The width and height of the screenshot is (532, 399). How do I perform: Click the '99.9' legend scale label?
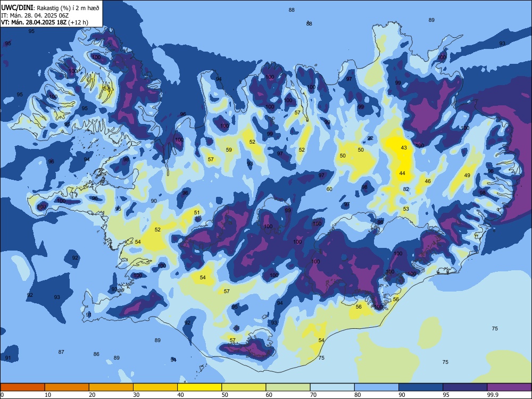(493, 395)
